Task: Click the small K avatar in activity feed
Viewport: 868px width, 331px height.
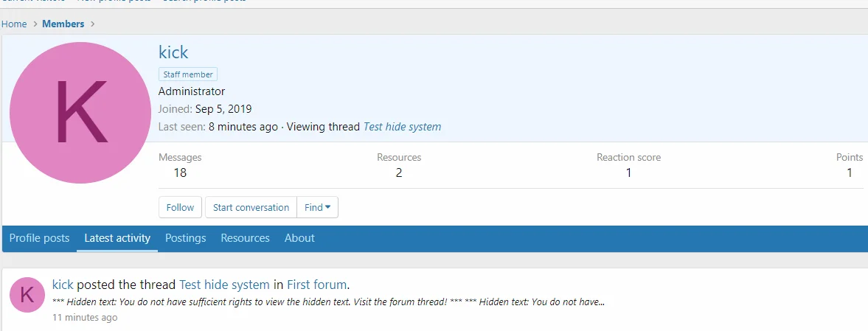Action: [27, 295]
